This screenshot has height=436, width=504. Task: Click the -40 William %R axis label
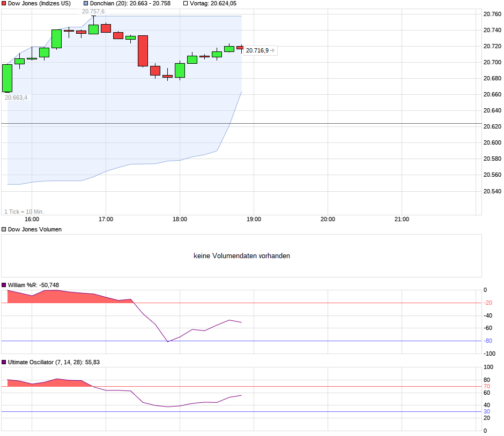488,315
